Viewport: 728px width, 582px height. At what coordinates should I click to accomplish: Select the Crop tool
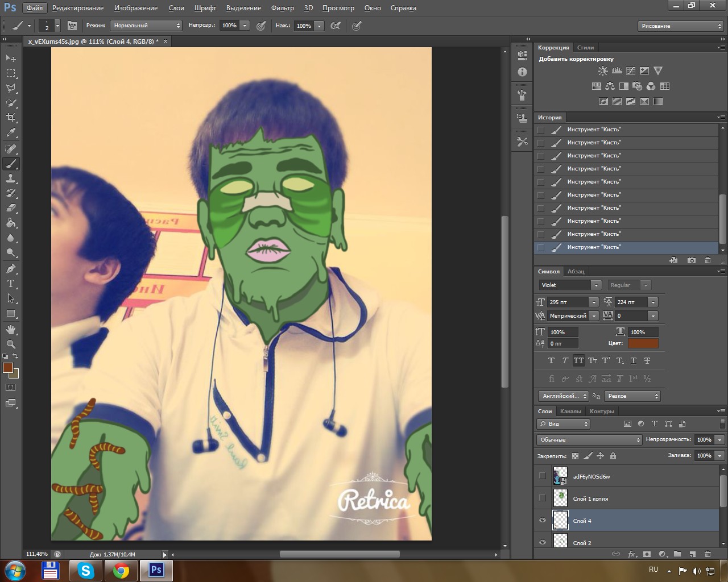coord(11,118)
